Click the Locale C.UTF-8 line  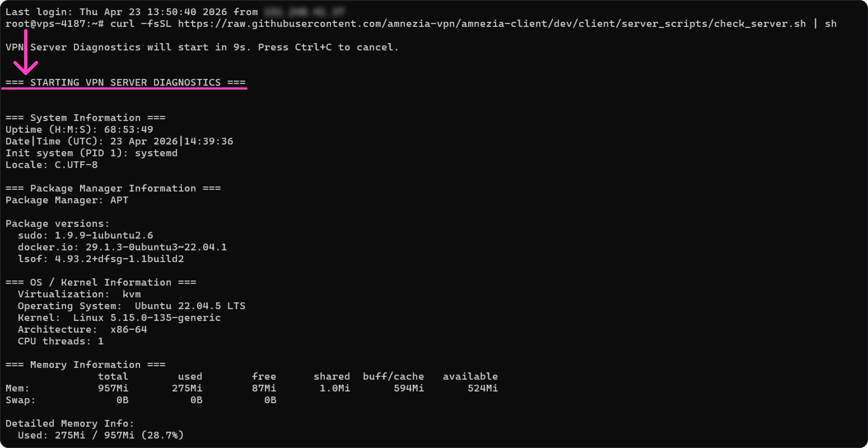click(51, 165)
